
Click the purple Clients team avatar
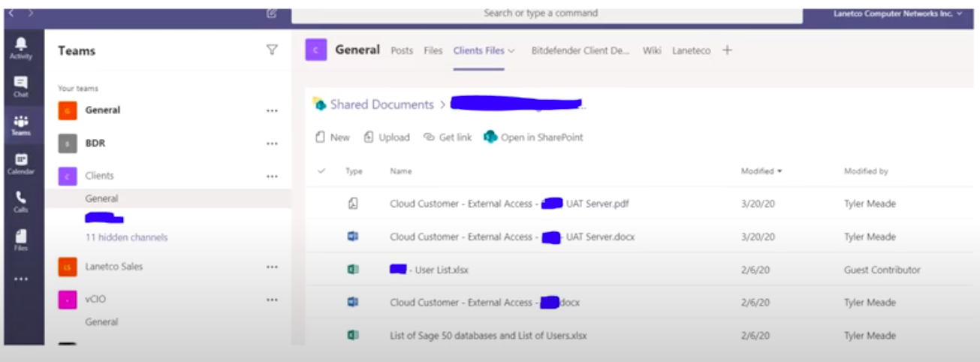[x=68, y=176]
